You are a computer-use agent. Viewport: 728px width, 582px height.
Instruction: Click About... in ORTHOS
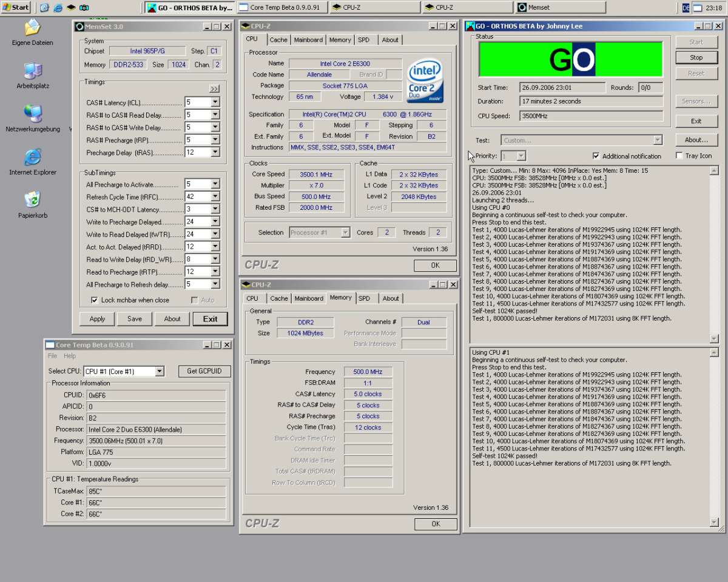click(696, 140)
